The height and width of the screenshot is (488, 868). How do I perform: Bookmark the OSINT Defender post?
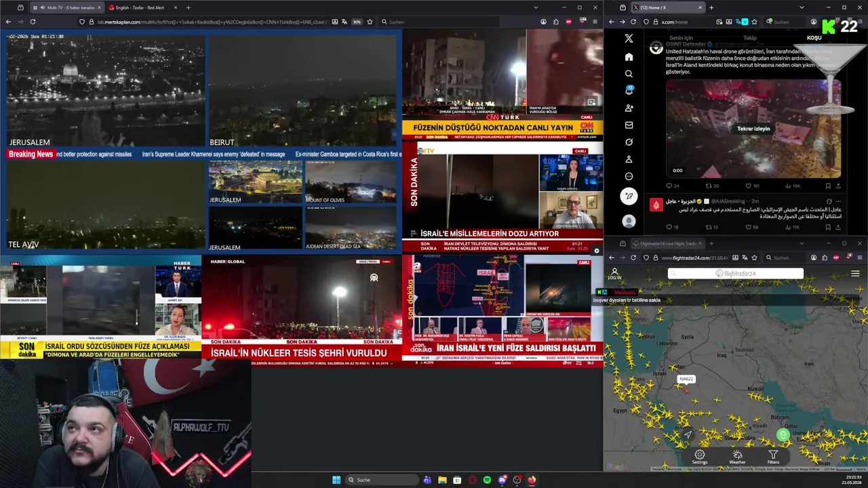(828, 186)
